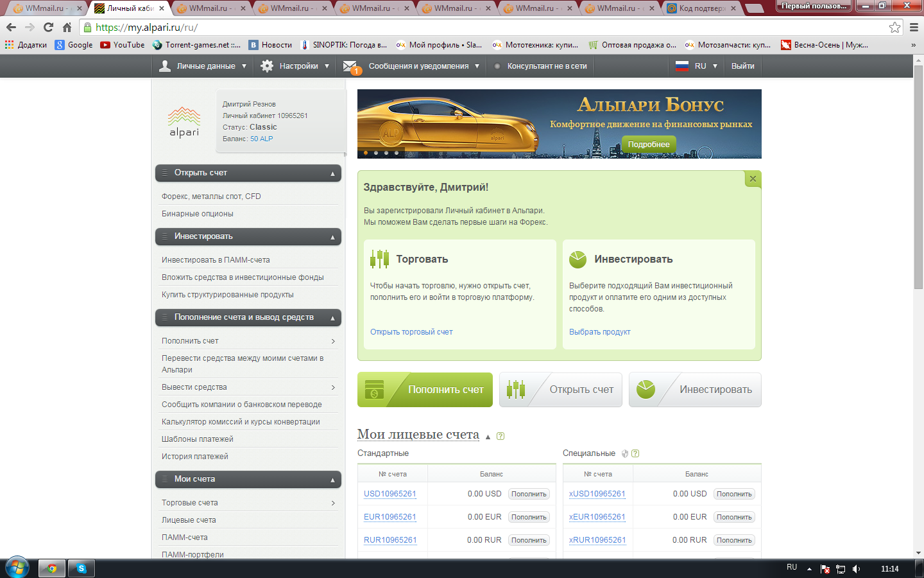This screenshot has height=578, width=924.
Task: Show more bookmarks via the » overflow
Action: pos(913,45)
